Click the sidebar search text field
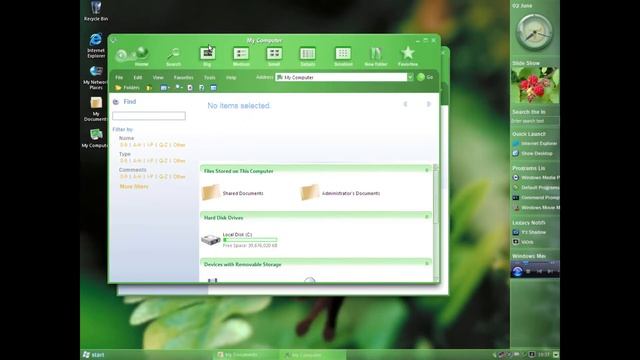The image size is (640, 360). pos(535,121)
